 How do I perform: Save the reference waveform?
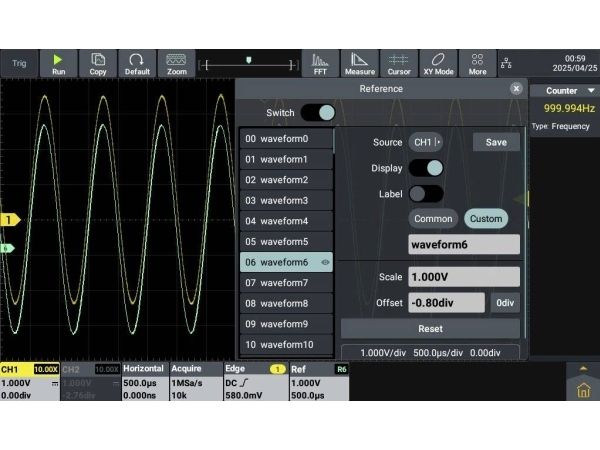pos(496,142)
